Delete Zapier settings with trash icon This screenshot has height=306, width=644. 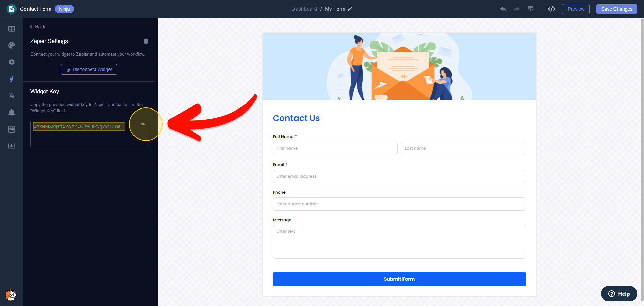(146, 41)
